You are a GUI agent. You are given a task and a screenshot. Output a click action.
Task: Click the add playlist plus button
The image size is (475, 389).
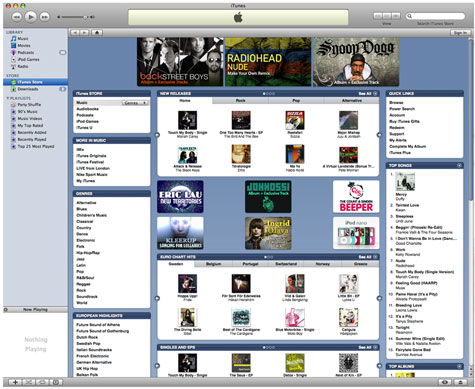15,382
